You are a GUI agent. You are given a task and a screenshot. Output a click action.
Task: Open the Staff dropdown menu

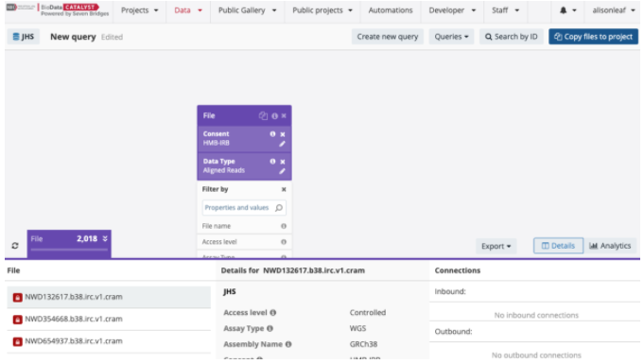pyautogui.click(x=505, y=10)
